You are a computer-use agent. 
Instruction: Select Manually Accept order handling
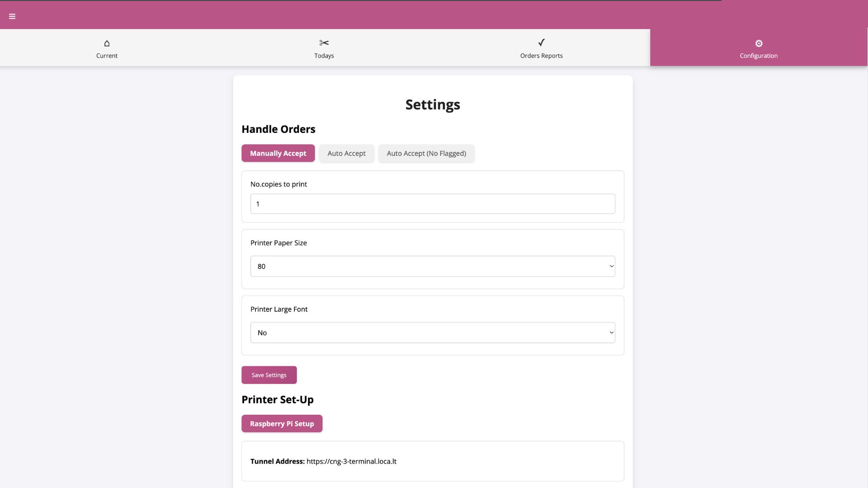coord(278,153)
